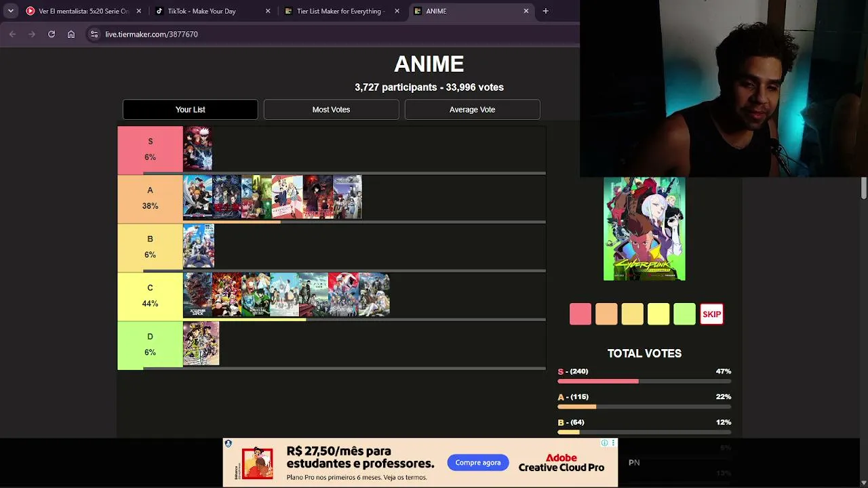
Task: Vote A tier with the orange swatch
Action: (606, 314)
